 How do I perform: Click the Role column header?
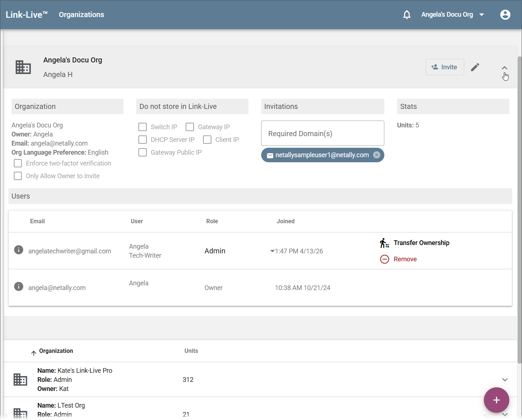[x=212, y=221]
